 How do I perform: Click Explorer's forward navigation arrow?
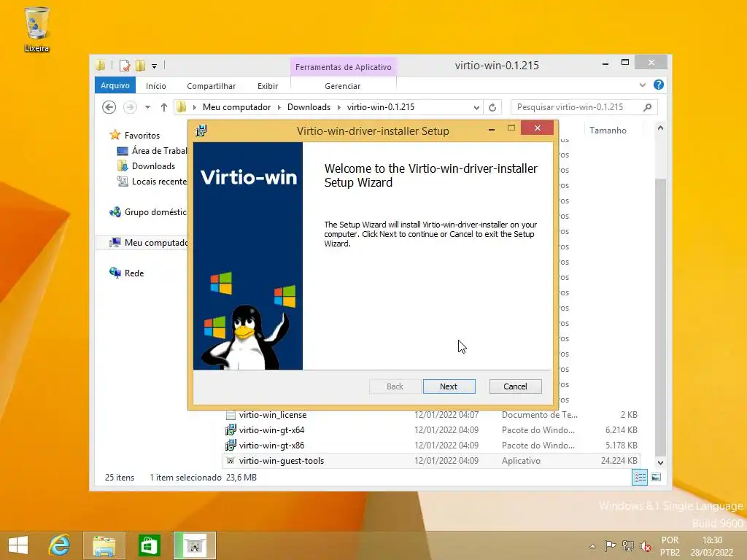coord(130,107)
